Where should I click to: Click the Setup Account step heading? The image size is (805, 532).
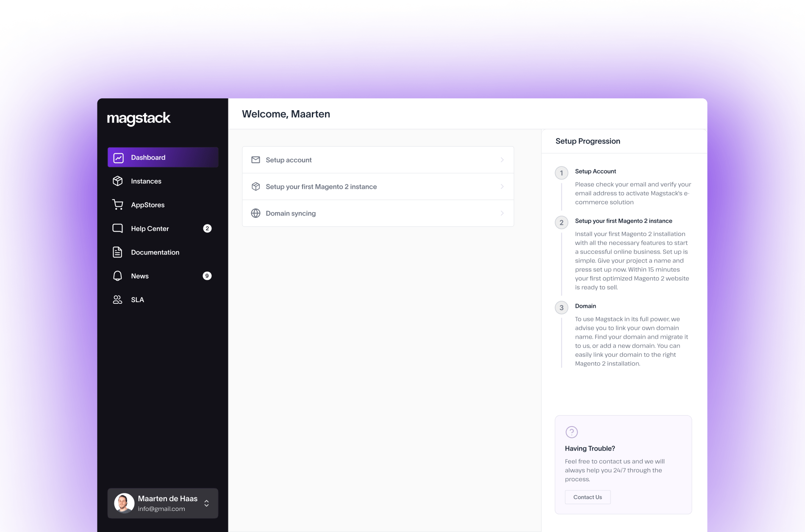click(x=595, y=171)
